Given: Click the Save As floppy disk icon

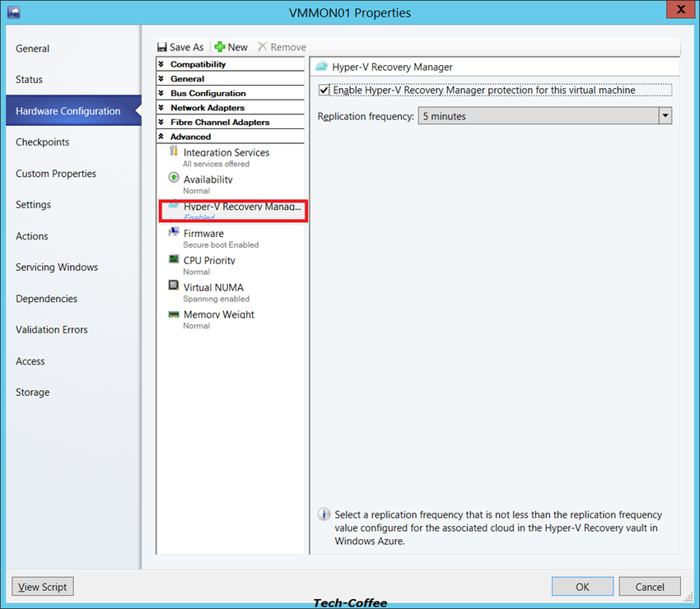Looking at the screenshot, I should pos(162,47).
